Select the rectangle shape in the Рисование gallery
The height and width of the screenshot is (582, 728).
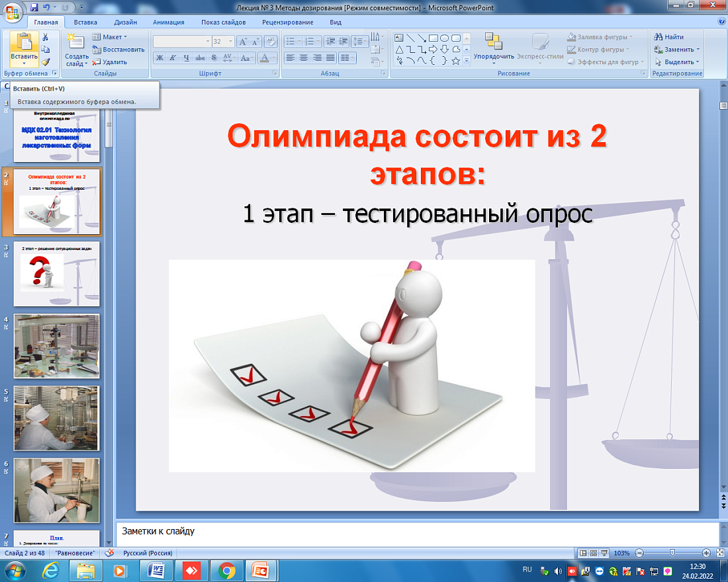pos(433,38)
